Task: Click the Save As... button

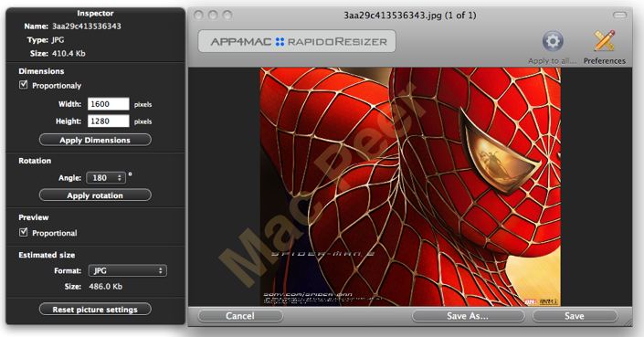Action: [468, 316]
